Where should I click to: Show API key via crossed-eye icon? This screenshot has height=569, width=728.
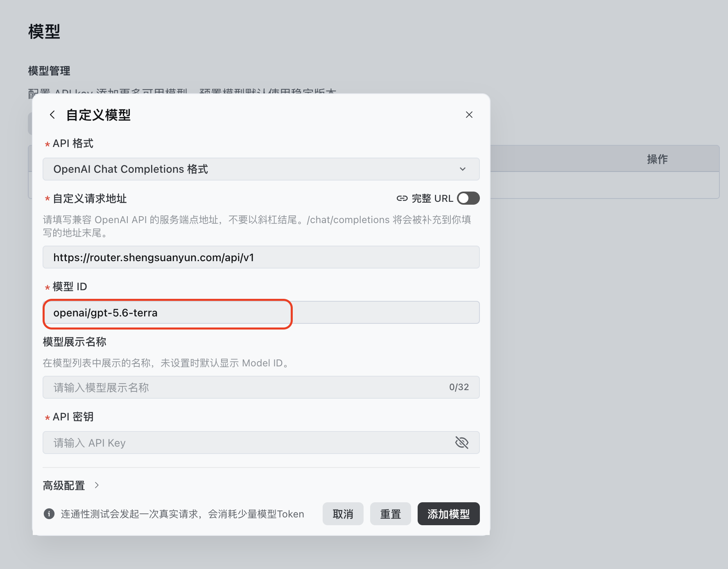pos(462,443)
